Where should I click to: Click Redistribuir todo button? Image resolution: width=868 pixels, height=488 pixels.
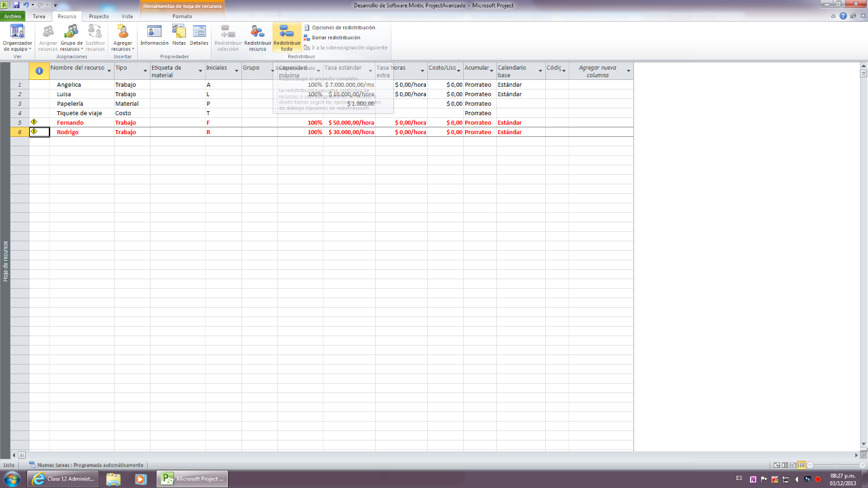tap(287, 38)
